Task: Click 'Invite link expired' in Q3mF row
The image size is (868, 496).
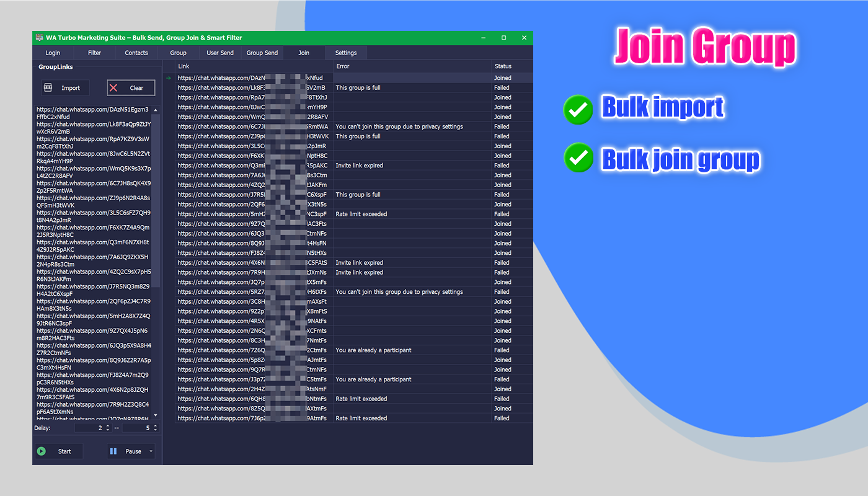Action: click(360, 166)
